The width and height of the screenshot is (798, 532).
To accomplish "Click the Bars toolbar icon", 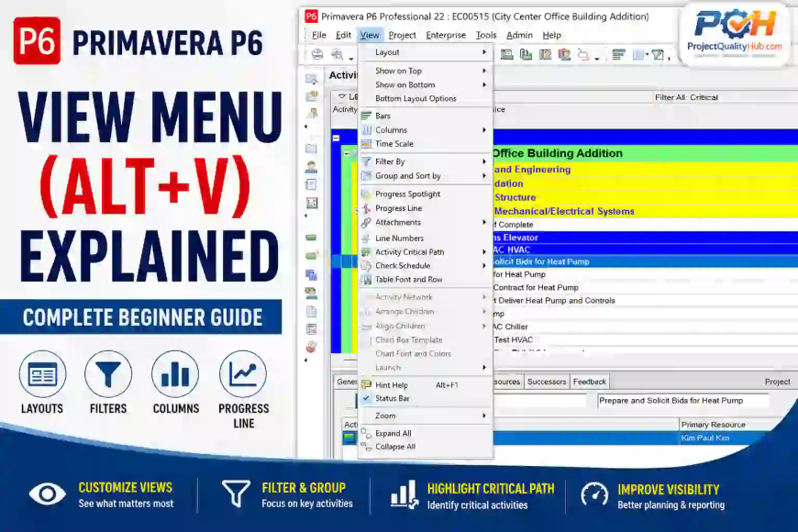I will pos(619,54).
